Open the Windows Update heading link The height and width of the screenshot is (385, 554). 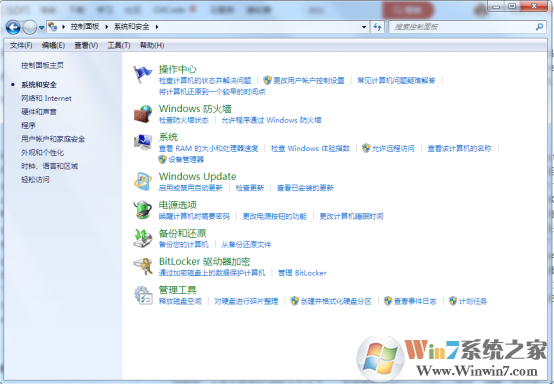click(198, 176)
